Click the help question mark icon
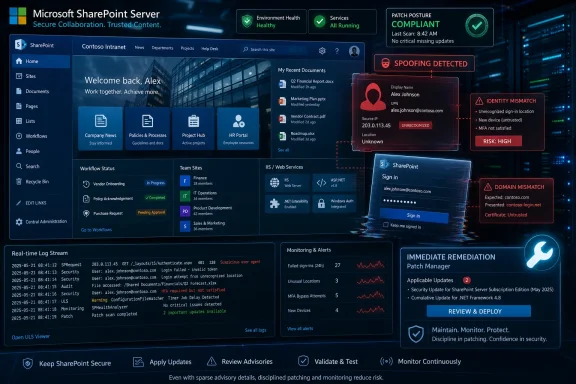Image resolution: width=576 pixels, height=384 pixels. coord(337,51)
